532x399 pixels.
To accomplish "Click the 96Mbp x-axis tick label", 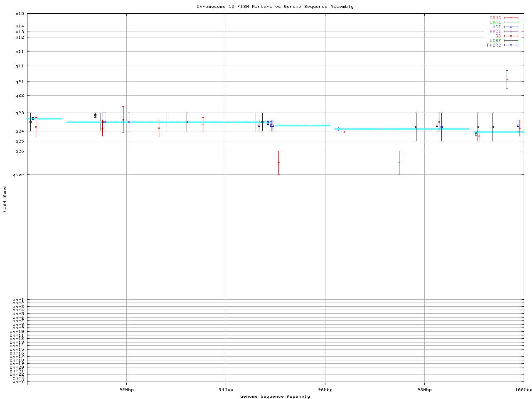I will 325,390.
